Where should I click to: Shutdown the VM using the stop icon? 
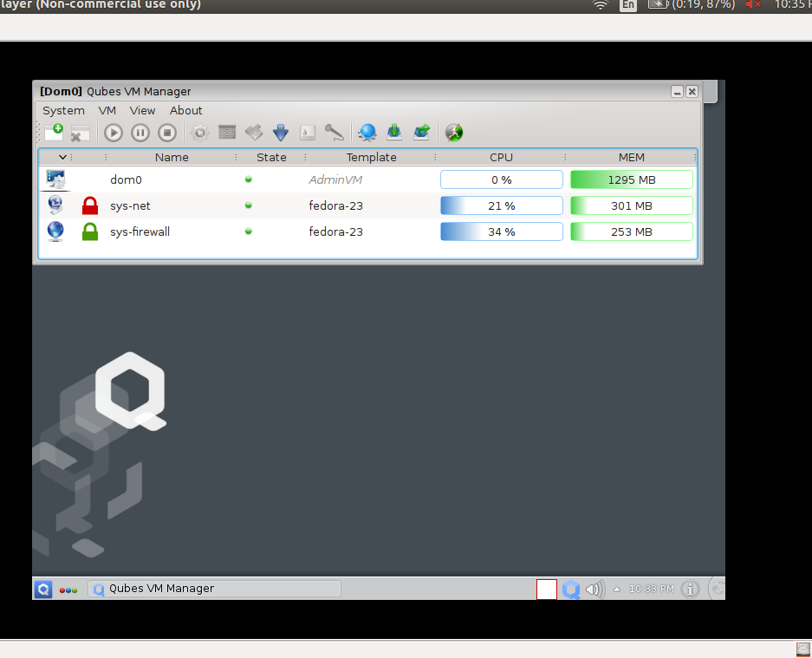coord(166,132)
